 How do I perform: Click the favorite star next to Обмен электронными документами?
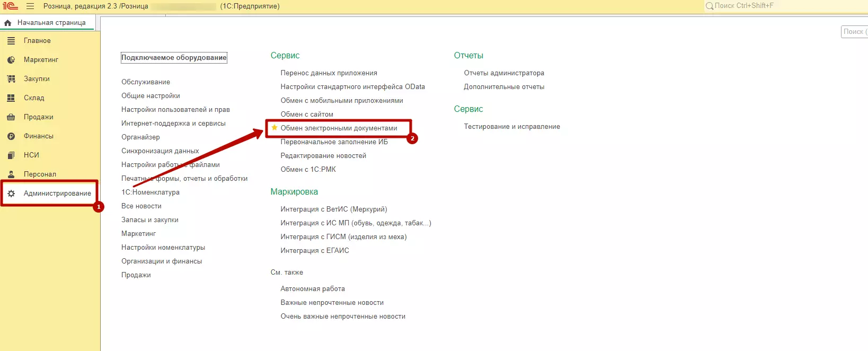tap(274, 128)
